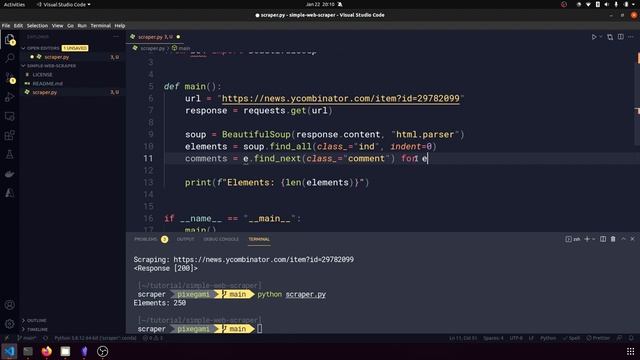The image size is (640, 360).
Task: Expand the Outline section
Action: 34,320
